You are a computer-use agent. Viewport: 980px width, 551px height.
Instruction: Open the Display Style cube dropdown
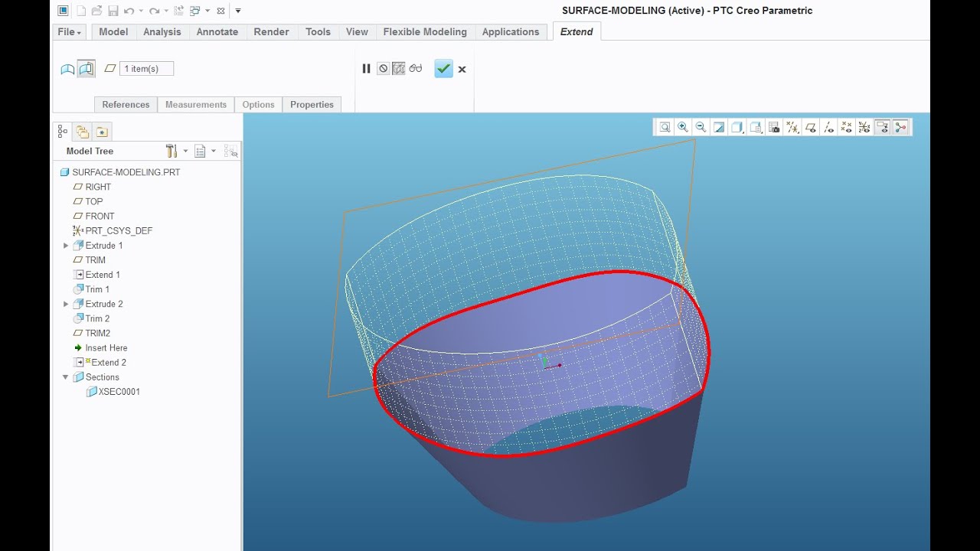737,128
